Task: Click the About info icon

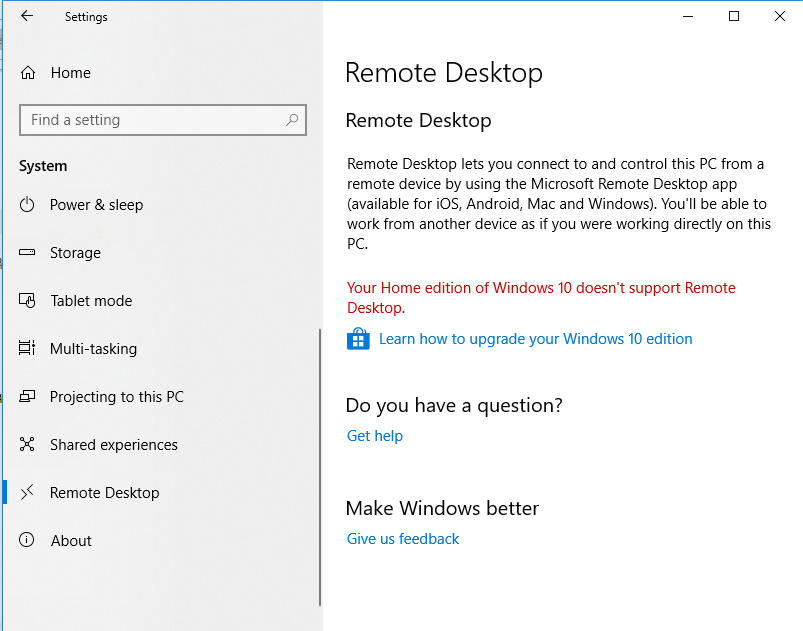Action: [x=27, y=540]
